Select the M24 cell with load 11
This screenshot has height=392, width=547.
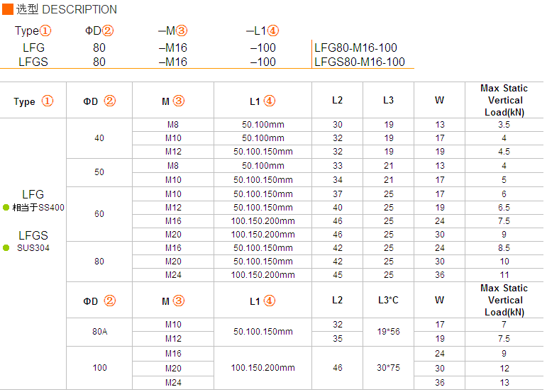[173, 275]
